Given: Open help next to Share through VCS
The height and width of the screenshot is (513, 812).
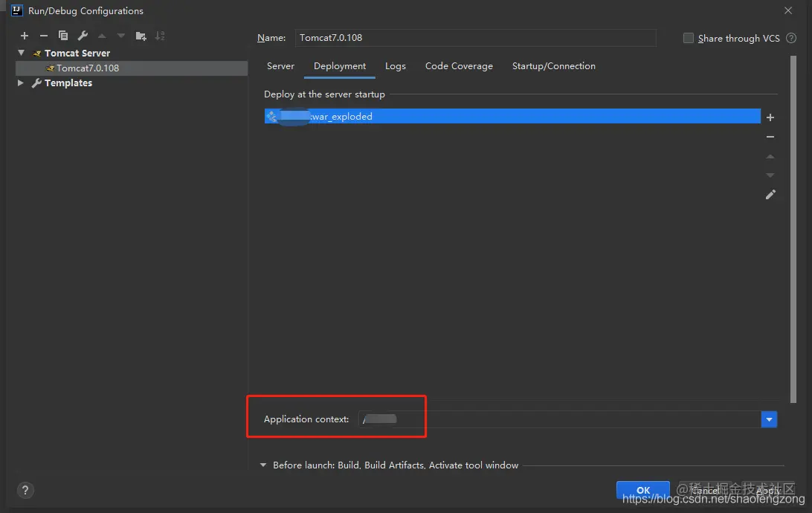Looking at the screenshot, I should click(x=790, y=38).
